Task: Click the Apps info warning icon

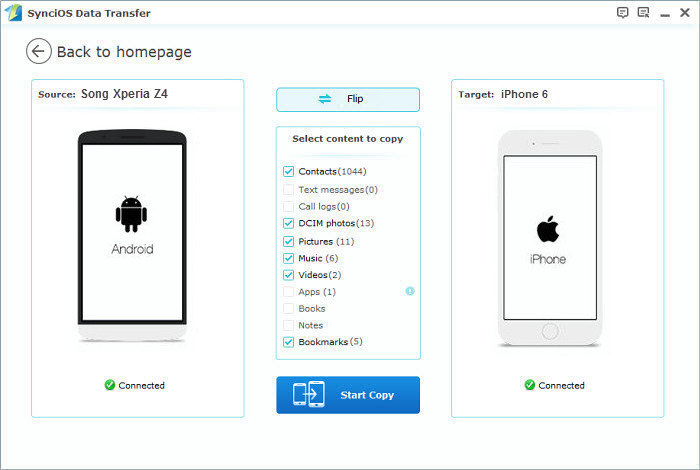Action: pos(410,291)
